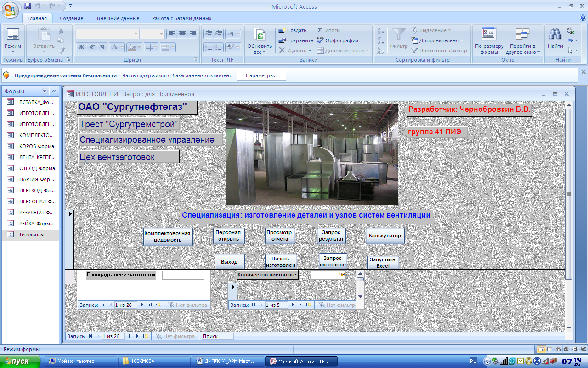This screenshot has width=588, height=368.
Task: Click the Replace ab-ac icon
Action: click(571, 30)
